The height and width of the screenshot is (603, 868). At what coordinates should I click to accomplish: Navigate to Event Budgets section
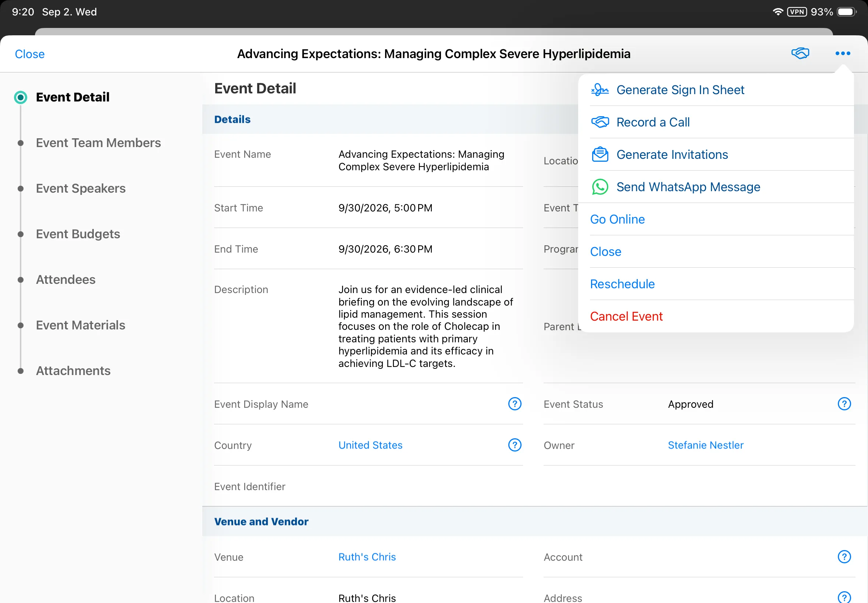tap(78, 234)
